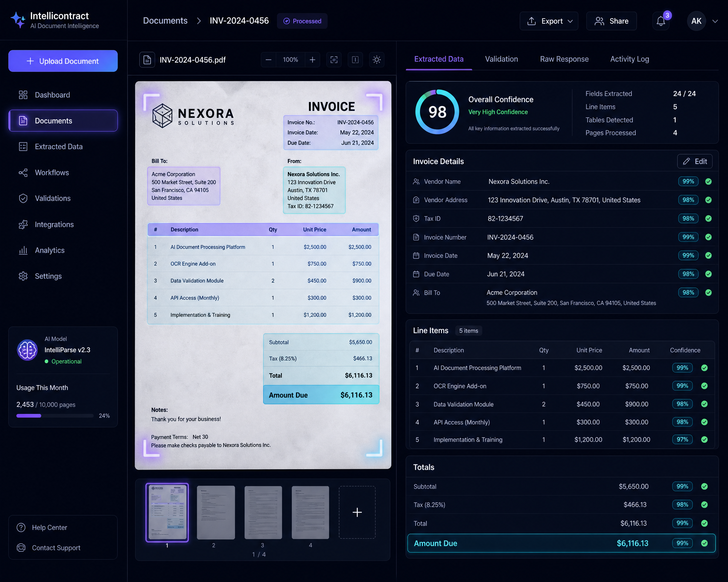Click the Due Date calendar icon

click(416, 274)
